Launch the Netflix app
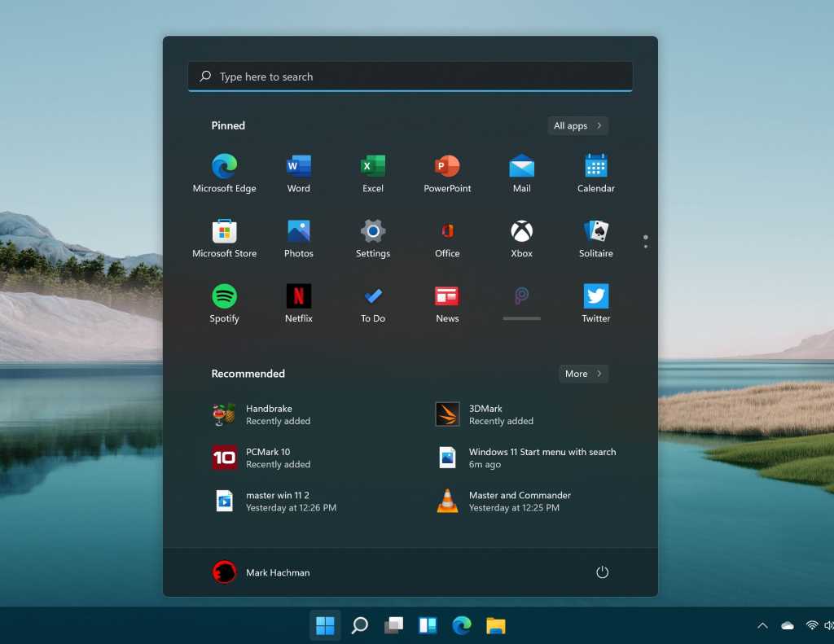This screenshot has width=834, height=644. tap(298, 303)
